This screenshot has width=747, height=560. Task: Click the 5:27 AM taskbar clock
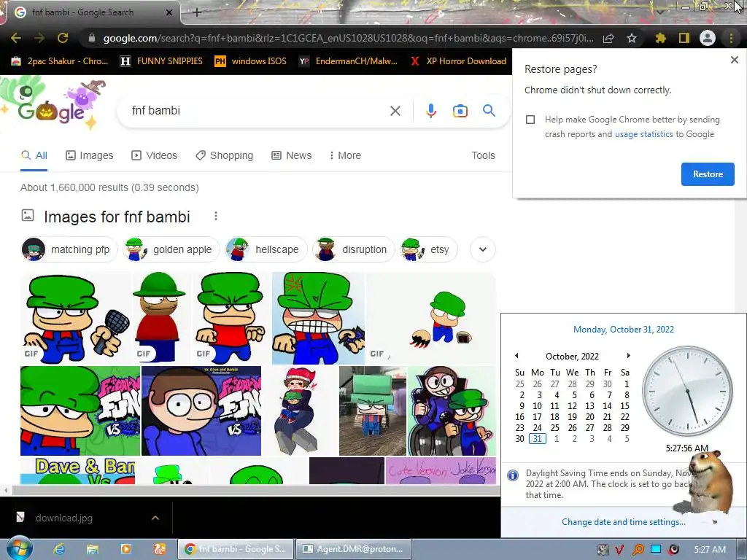pyautogui.click(x=710, y=549)
